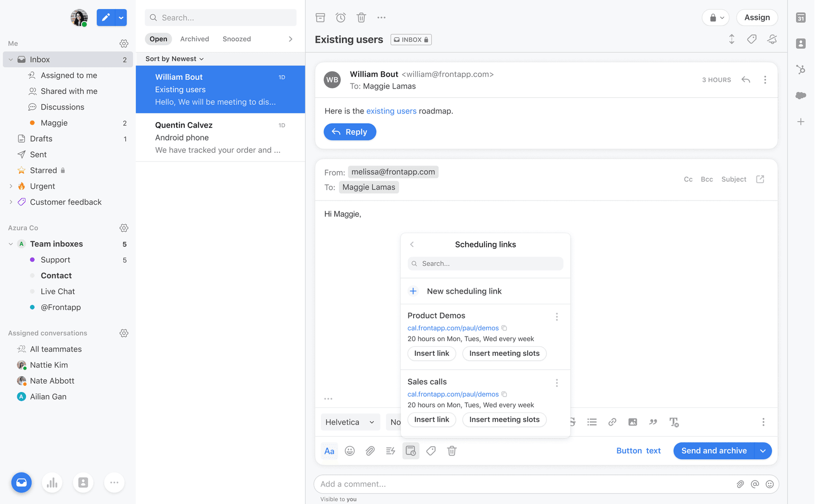815x504 pixels.
Task: Click the blue Reply button
Action: [350, 132]
